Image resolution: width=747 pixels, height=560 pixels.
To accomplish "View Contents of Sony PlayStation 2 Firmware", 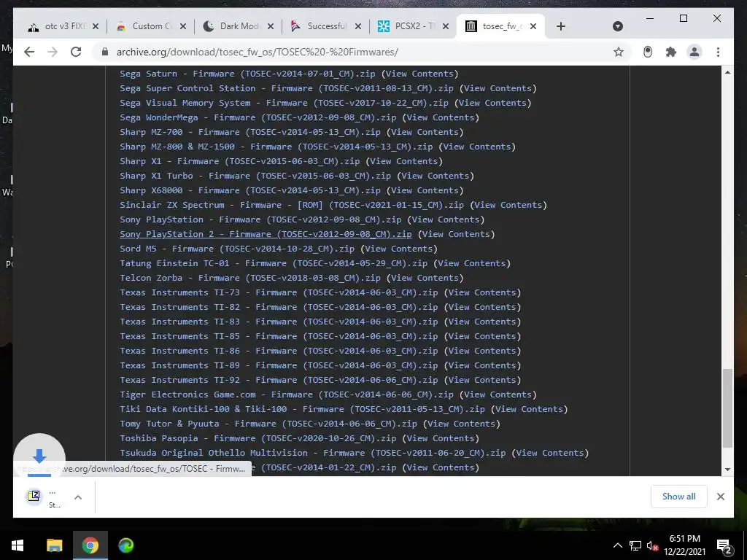I will coord(457,234).
